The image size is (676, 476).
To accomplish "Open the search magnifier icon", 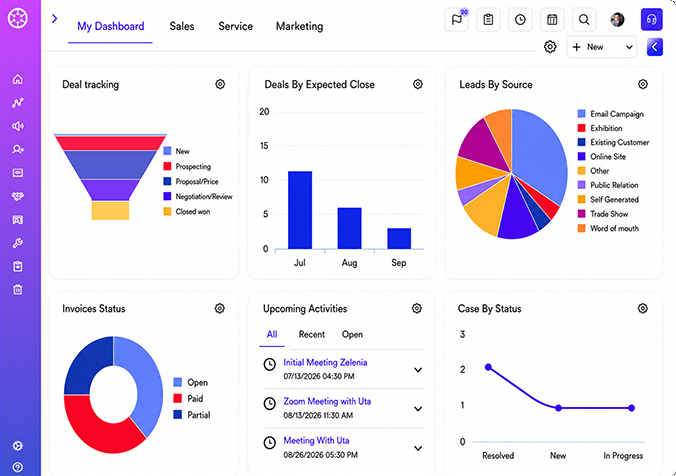I will pos(584,19).
